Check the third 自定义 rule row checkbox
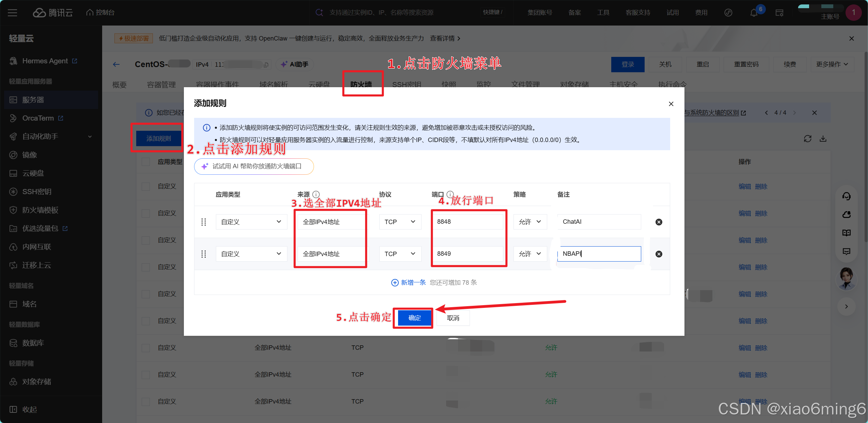The image size is (868, 423). coord(146,240)
